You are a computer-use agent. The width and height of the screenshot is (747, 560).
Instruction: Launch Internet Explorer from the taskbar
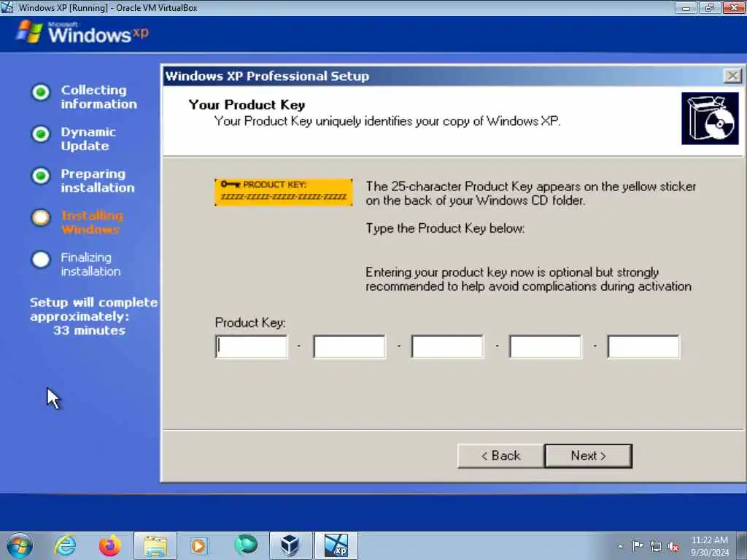click(x=65, y=545)
